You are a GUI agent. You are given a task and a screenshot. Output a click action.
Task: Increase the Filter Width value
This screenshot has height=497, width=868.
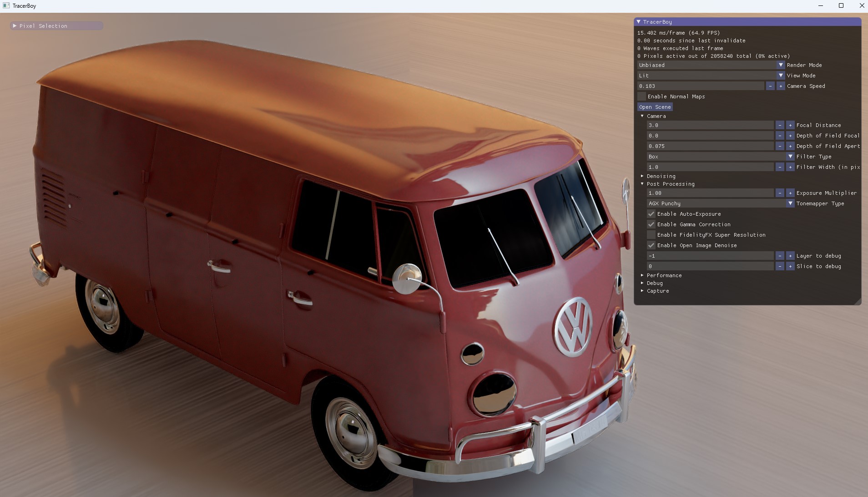[790, 167]
